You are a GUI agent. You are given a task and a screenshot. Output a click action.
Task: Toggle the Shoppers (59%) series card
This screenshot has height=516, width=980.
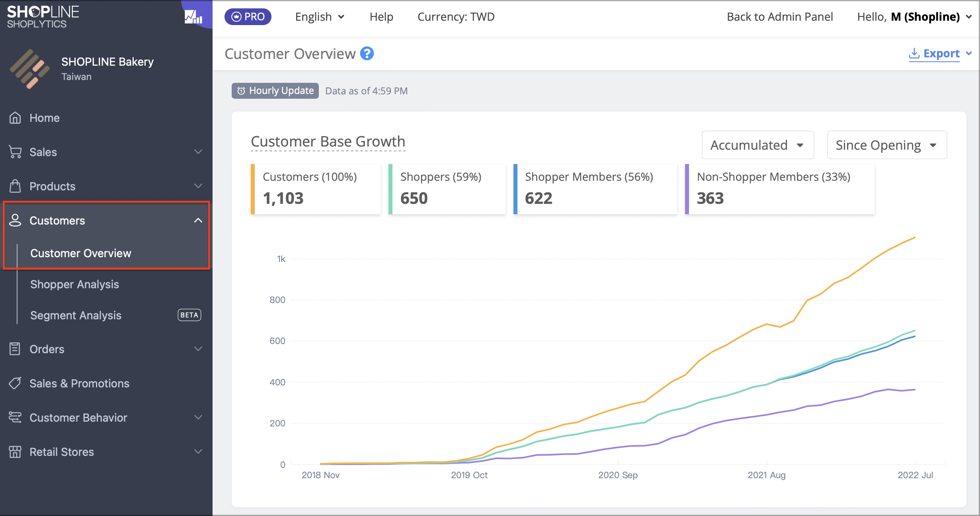pyautogui.click(x=447, y=189)
